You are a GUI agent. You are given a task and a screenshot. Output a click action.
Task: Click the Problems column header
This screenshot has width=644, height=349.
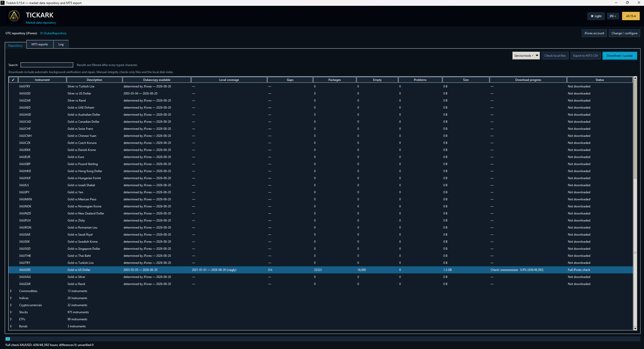tap(420, 80)
